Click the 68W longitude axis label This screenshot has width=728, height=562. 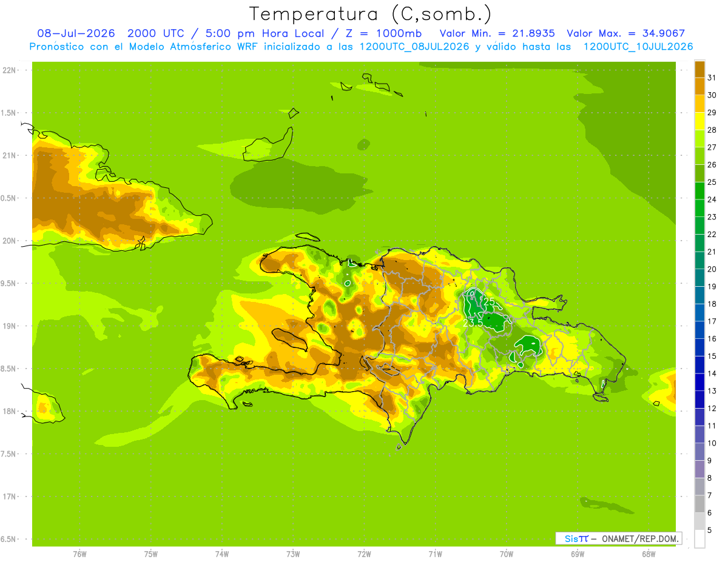pos(649,554)
